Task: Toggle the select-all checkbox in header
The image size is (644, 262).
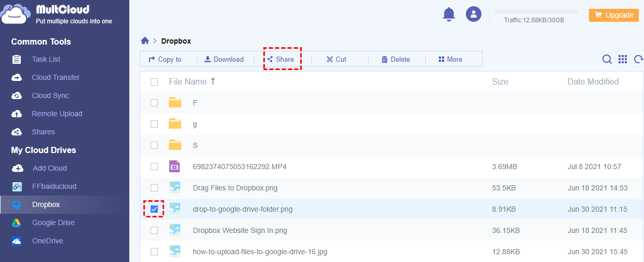Action: coord(154,81)
